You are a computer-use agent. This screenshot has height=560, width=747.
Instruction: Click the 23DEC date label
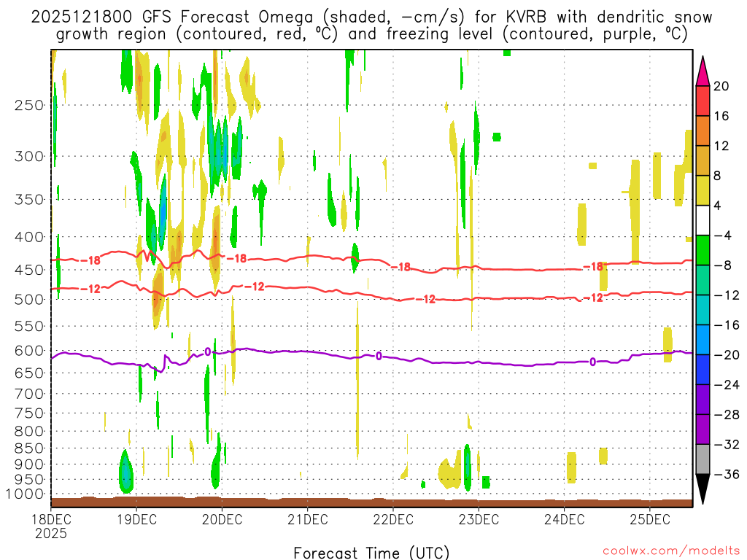point(479,519)
